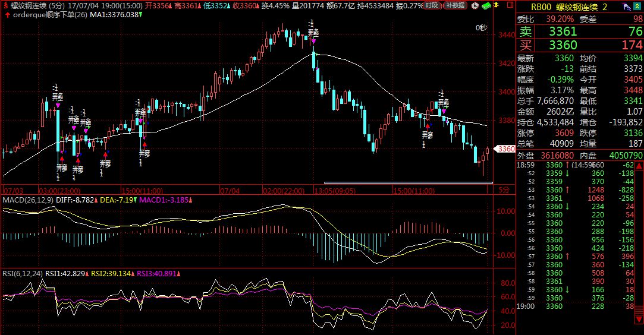Click the 买 buy price row

click(579, 45)
